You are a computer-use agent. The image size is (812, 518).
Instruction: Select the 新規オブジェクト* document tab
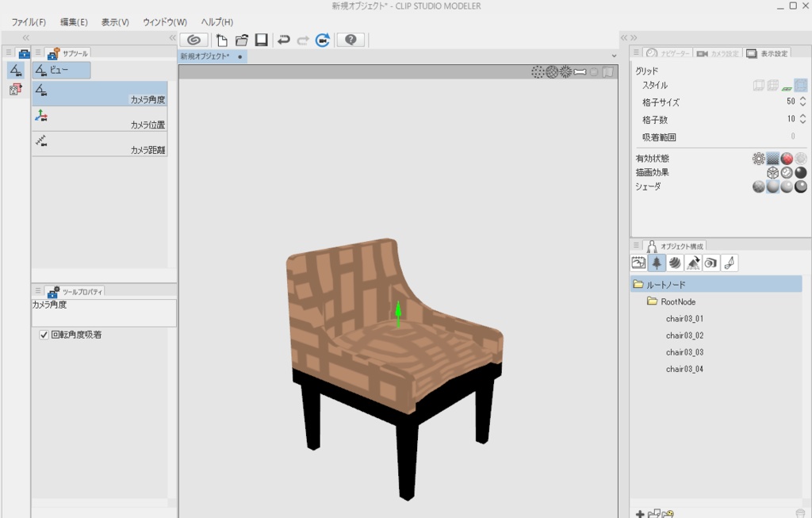click(213, 56)
